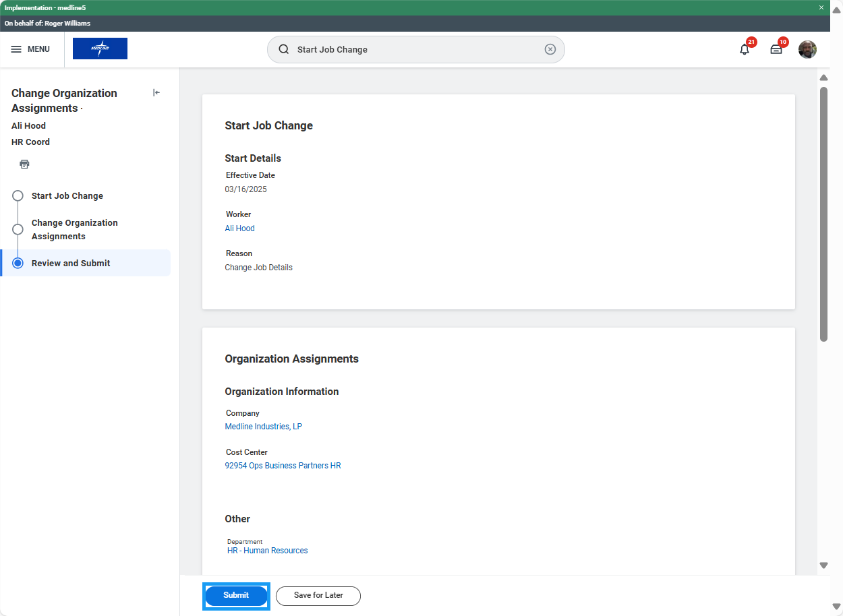Open the Ali Hood worker link

coord(239,228)
